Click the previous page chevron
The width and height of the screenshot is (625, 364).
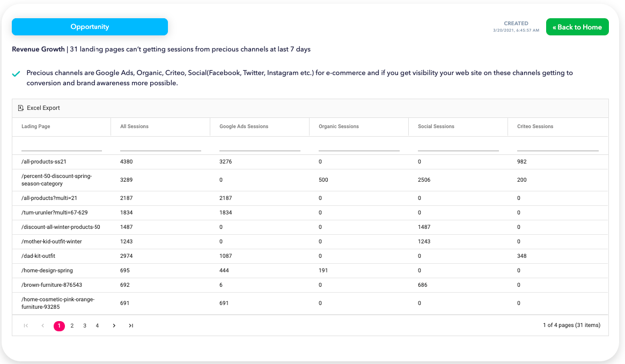click(x=42, y=325)
